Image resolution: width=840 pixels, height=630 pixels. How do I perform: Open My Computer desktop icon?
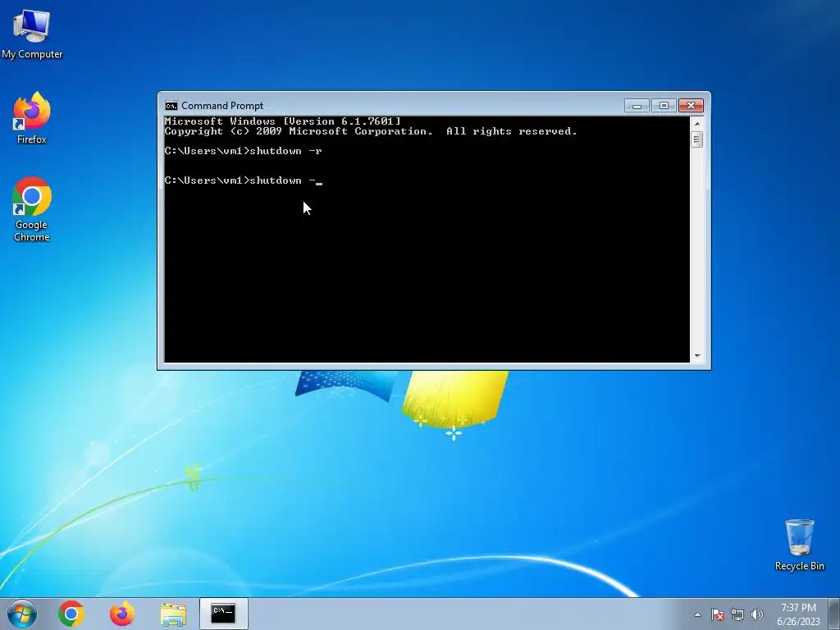pyautogui.click(x=32, y=33)
